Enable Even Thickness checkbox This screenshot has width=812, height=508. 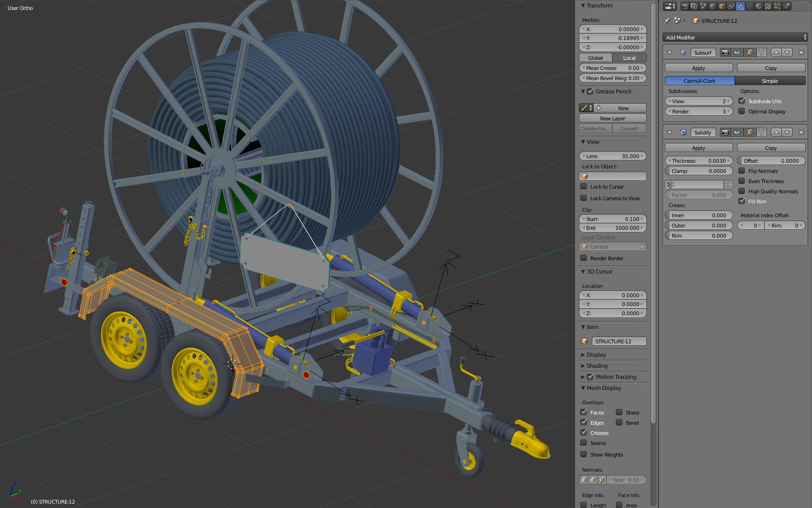741,181
